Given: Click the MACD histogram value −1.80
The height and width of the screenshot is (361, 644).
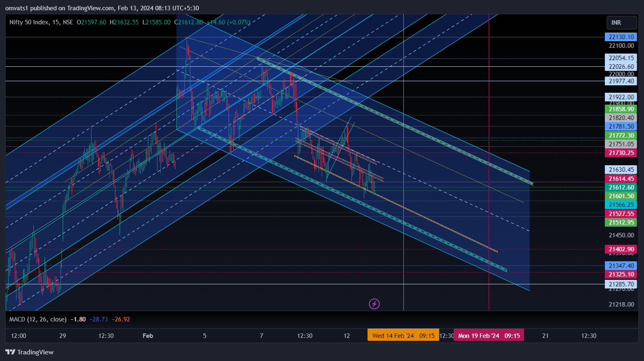Looking at the screenshot, I should point(78,319).
